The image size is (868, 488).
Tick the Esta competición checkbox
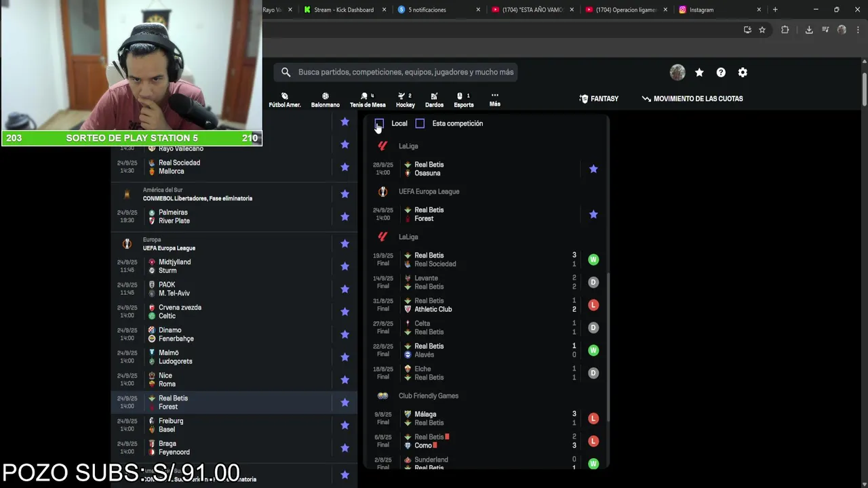coord(420,123)
